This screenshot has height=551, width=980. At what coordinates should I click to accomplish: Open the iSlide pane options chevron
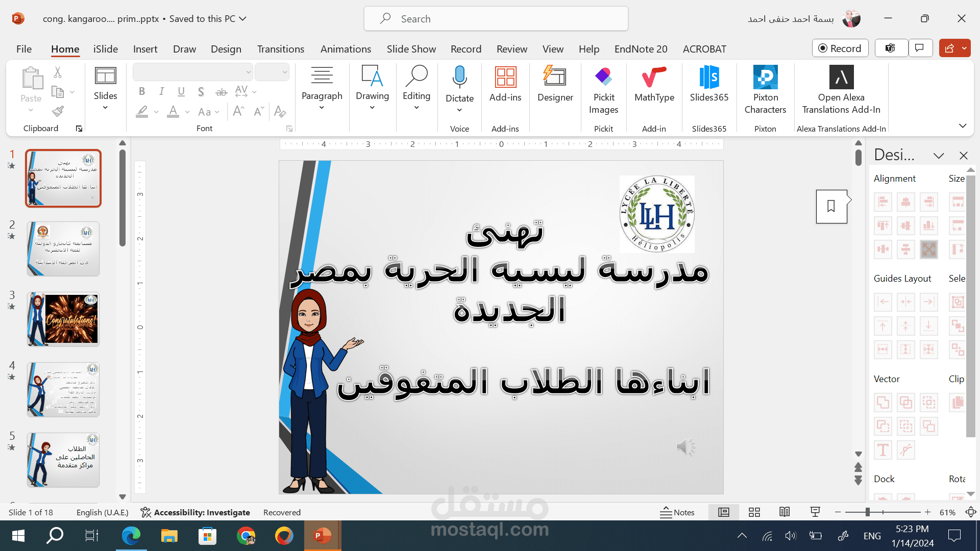coord(939,156)
